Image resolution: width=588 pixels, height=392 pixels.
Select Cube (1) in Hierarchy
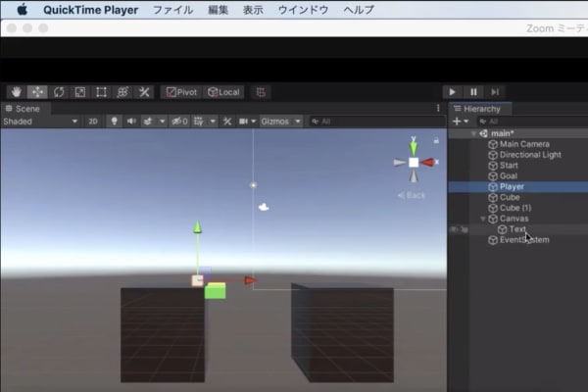pyautogui.click(x=515, y=208)
